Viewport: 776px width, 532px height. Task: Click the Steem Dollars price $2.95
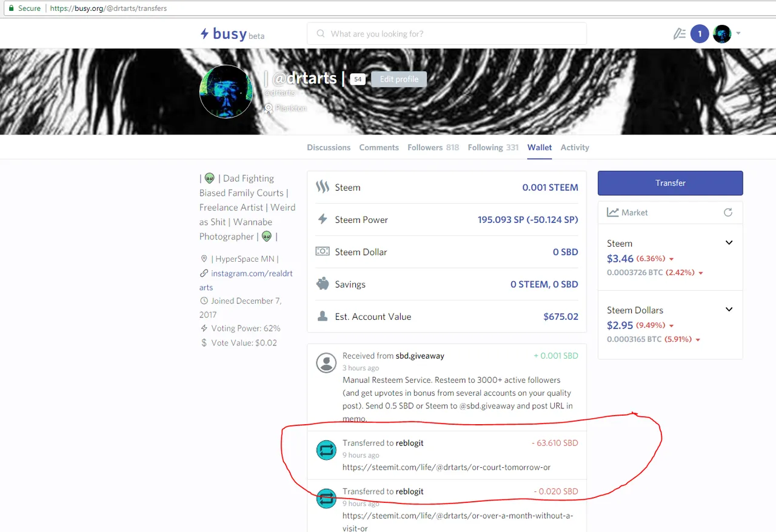click(620, 325)
